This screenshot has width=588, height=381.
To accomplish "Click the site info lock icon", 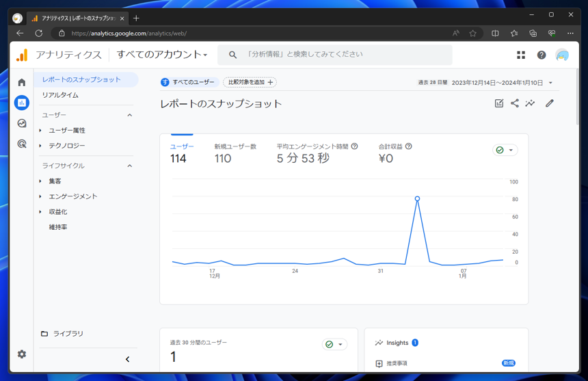I will [x=62, y=34].
